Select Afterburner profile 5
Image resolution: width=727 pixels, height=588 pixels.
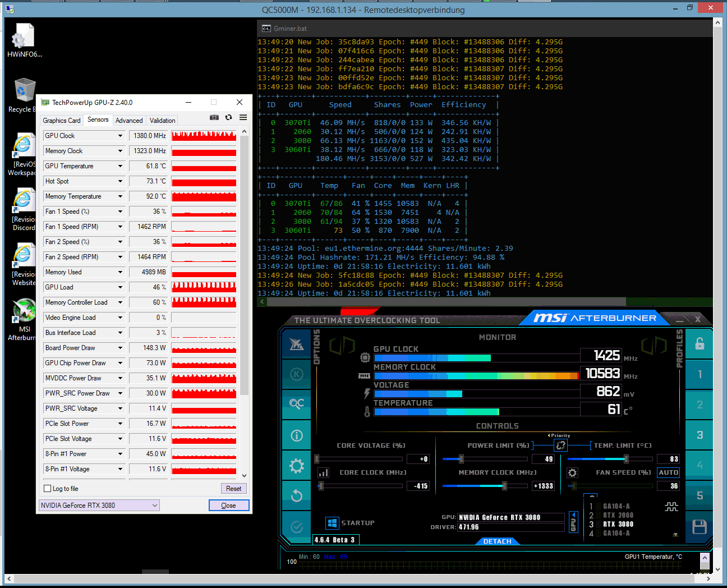(x=700, y=495)
